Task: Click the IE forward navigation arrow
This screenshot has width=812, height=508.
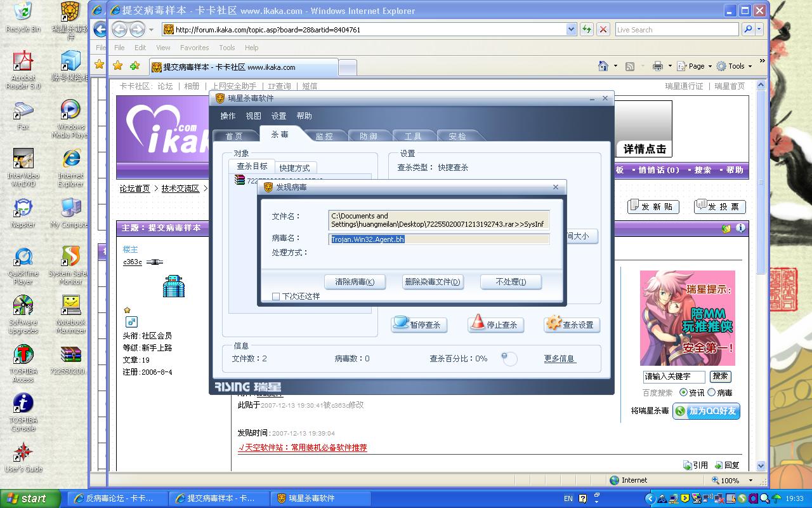Action: click(137, 29)
